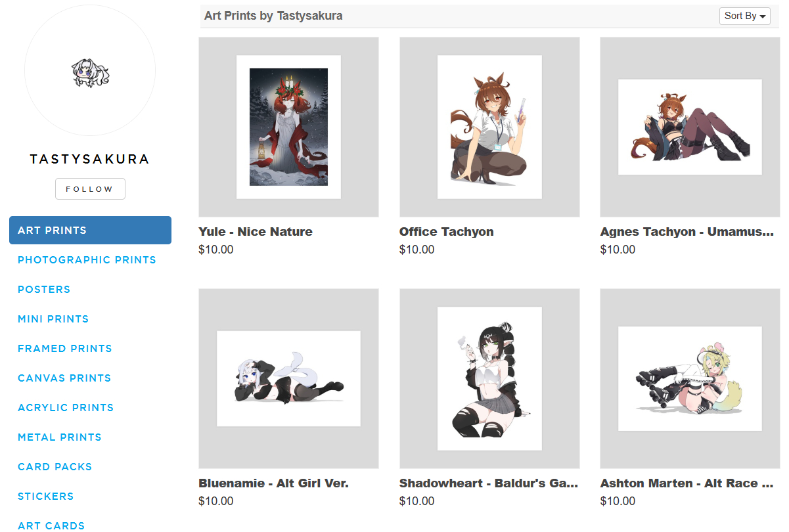Click the Shadowheart - Baldur's Gate title link
The image size is (789, 532).
(x=489, y=483)
